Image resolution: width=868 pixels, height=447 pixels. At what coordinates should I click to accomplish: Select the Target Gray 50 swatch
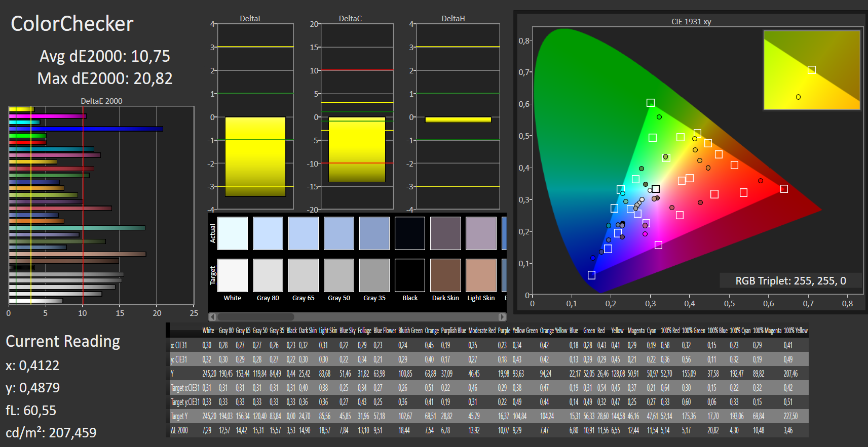pos(339,275)
